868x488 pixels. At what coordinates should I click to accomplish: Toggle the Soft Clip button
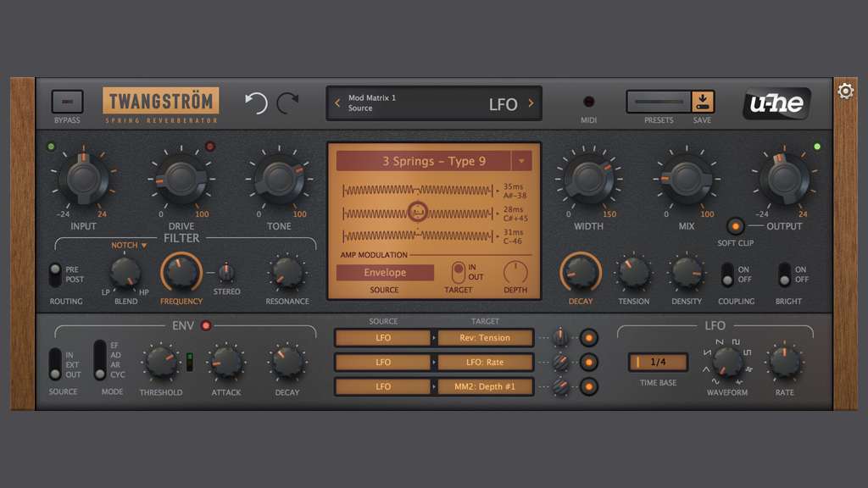(x=734, y=227)
